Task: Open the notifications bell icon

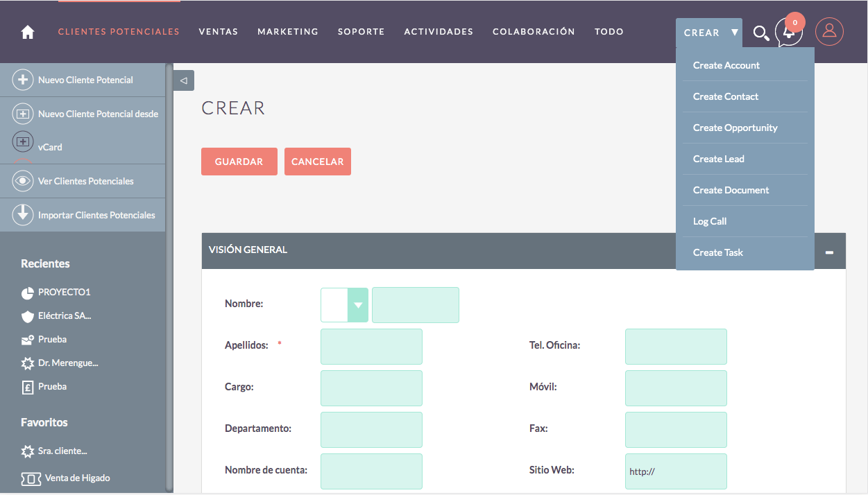Action: (x=789, y=32)
